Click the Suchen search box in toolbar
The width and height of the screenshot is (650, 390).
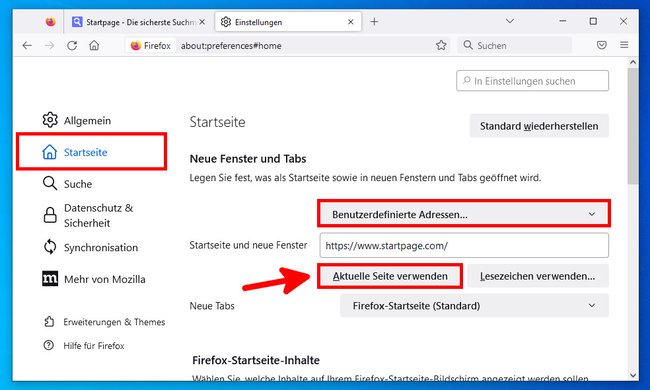[x=515, y=45]
